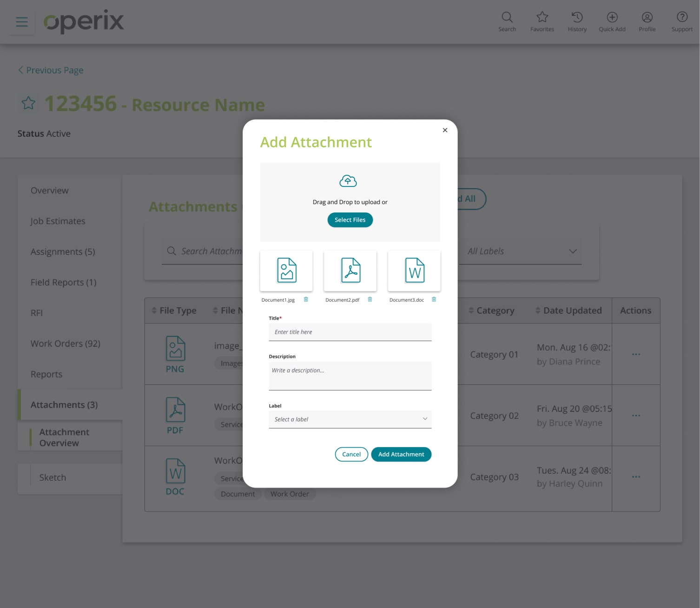Follow the Previous Page link
This screenshot has height=608, width=700.
50,70
